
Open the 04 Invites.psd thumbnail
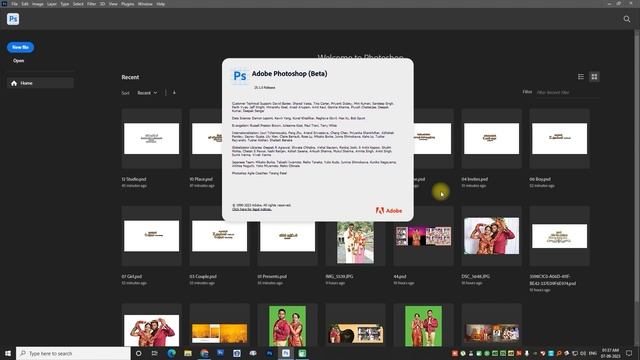click(491, 138)
